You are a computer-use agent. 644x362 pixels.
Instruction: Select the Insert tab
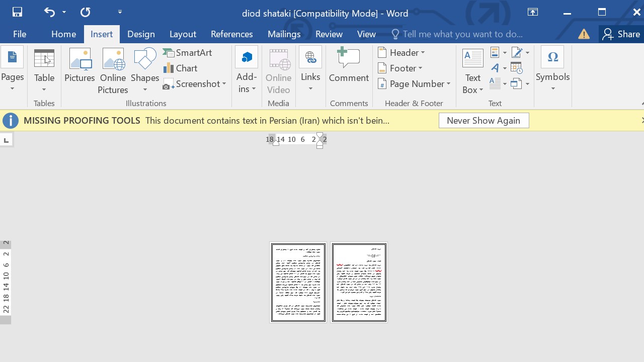pos(102,34)
